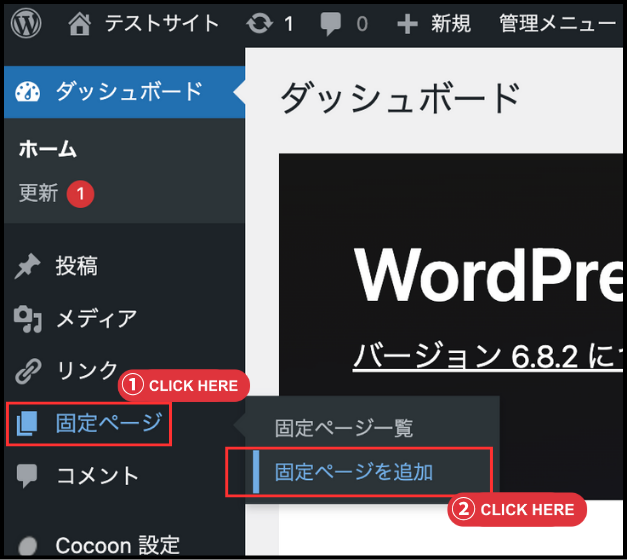Image resolution: width=627 pixels, height=560 pixels.
Task: Click the ダッシュボード page heading
Action: (x=400, y=97)
